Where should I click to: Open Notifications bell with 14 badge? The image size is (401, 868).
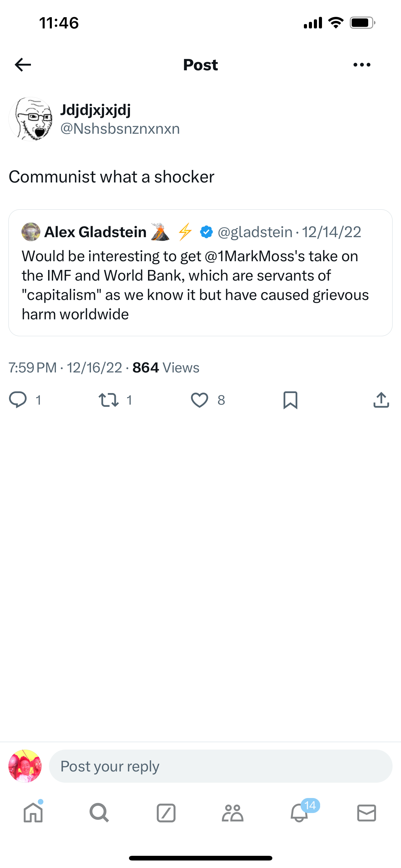(299, 813)
